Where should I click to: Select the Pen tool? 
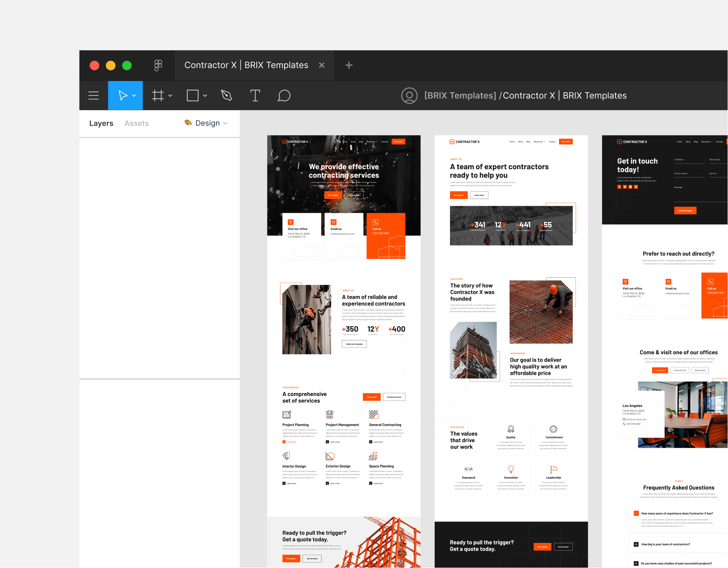[x=227, y=96]
